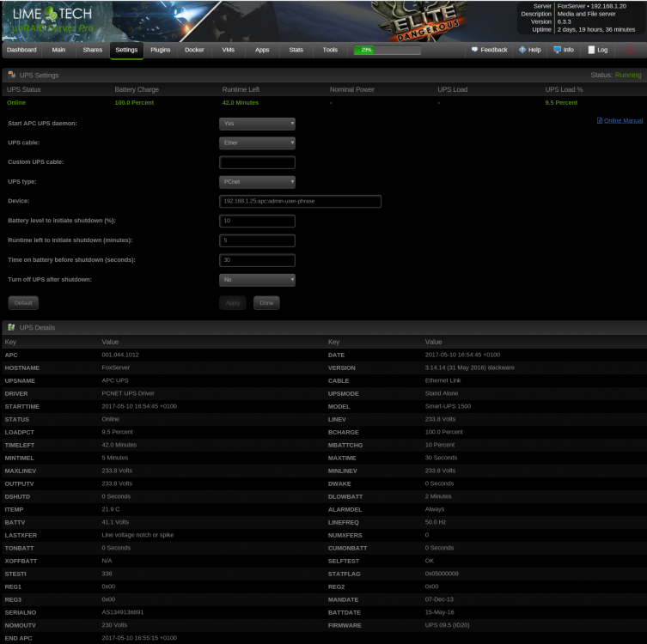Click the 0x05000008 STATFLAG value

(x=442, y=574)
